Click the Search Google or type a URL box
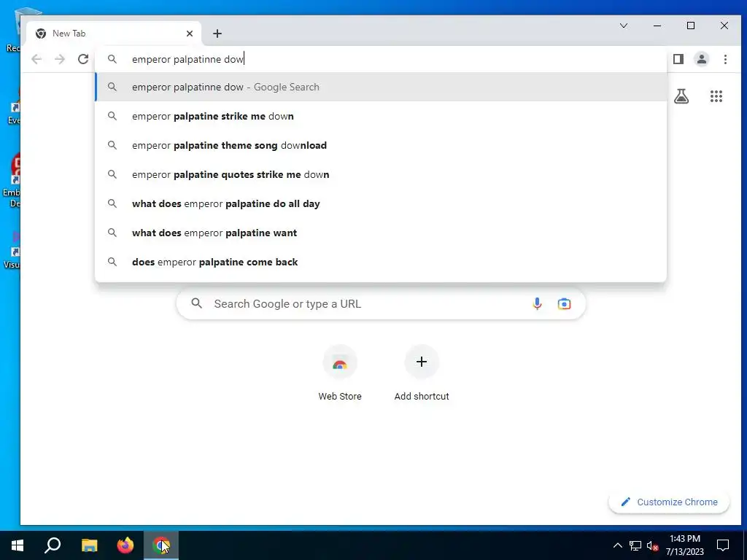 click(381, 304)
